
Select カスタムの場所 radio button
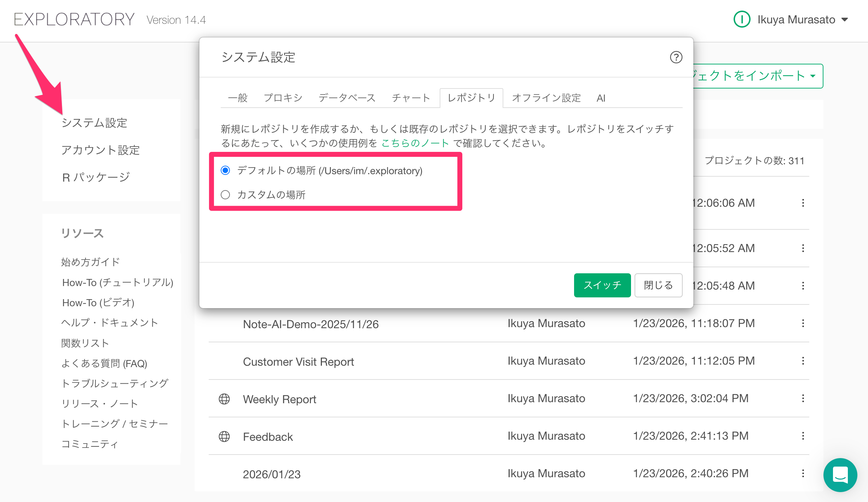click(x=225, y=195)
